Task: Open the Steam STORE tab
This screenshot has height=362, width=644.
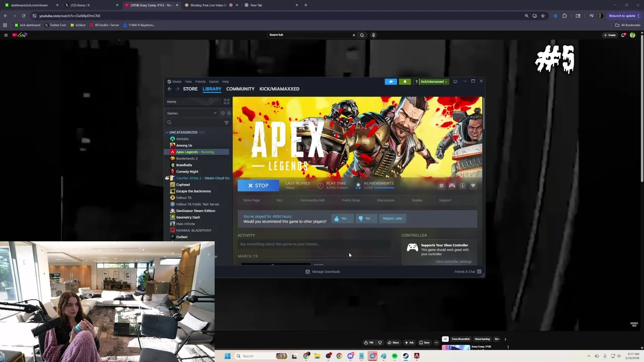Action: click(190, 89)
